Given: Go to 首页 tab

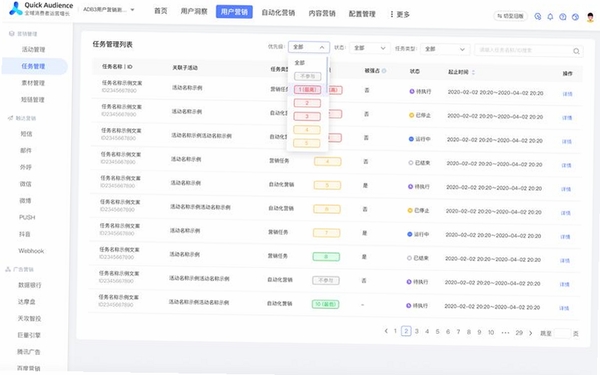Looking at the screenshot, I should pos(160,11).
